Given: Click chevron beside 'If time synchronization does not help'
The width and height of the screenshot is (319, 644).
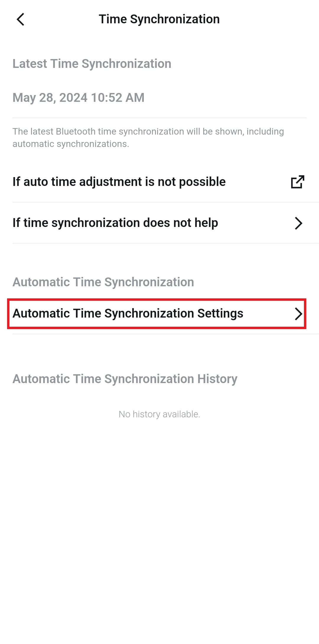Looking at the screenshot, I should [x=298, y=223].
